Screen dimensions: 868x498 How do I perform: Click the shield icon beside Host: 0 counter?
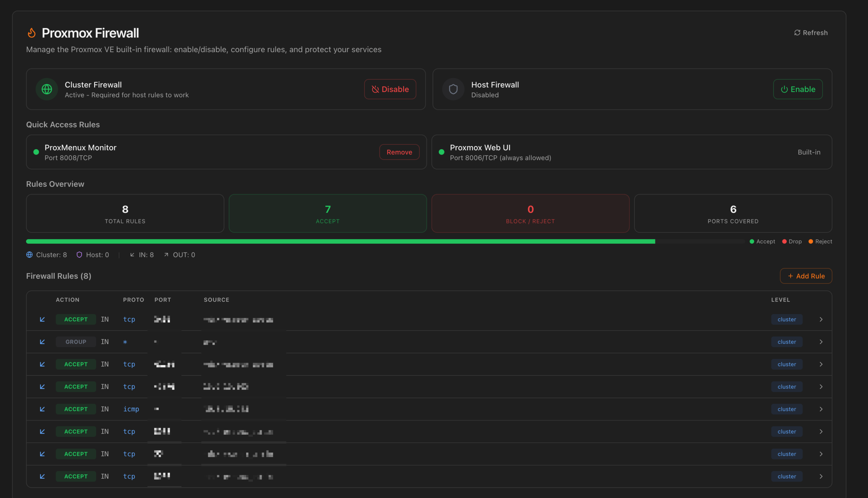pyautogui.click(x=79, y=255)
